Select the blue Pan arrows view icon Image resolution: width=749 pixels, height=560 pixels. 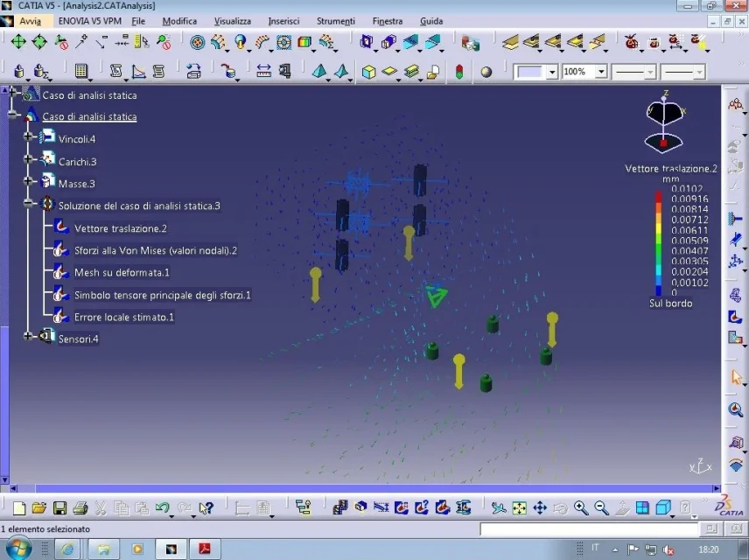tap(540, 507)
